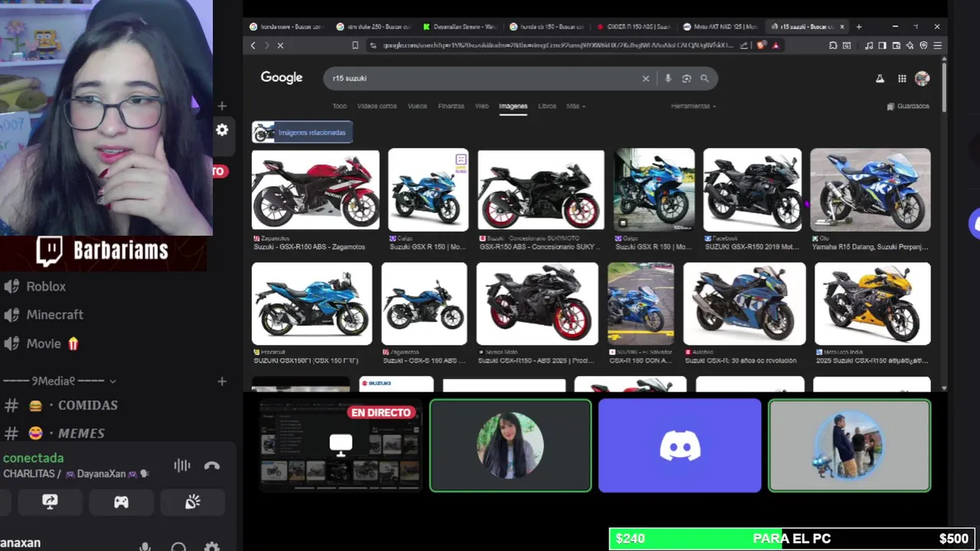Open Google Search Labs flask icon
Screen dimensions: 980x551
point(880,78)
